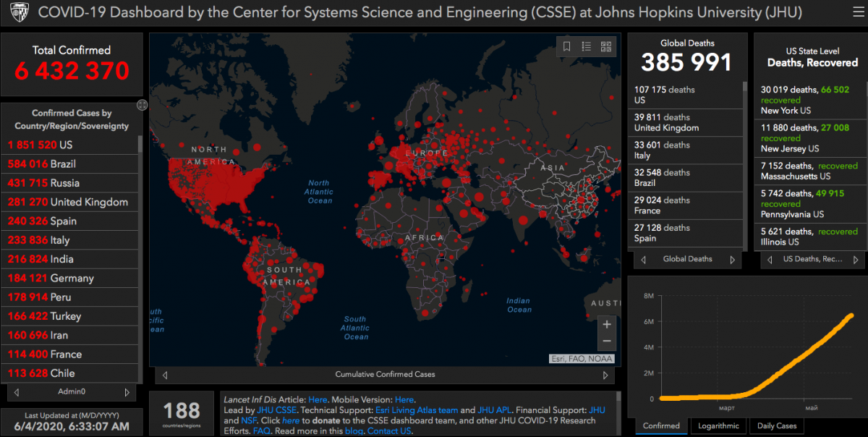Image resolution: width=868 pixels, height=437 pixels.
Task: Select the Pennsylvania US deaths row
Action: 809,203
